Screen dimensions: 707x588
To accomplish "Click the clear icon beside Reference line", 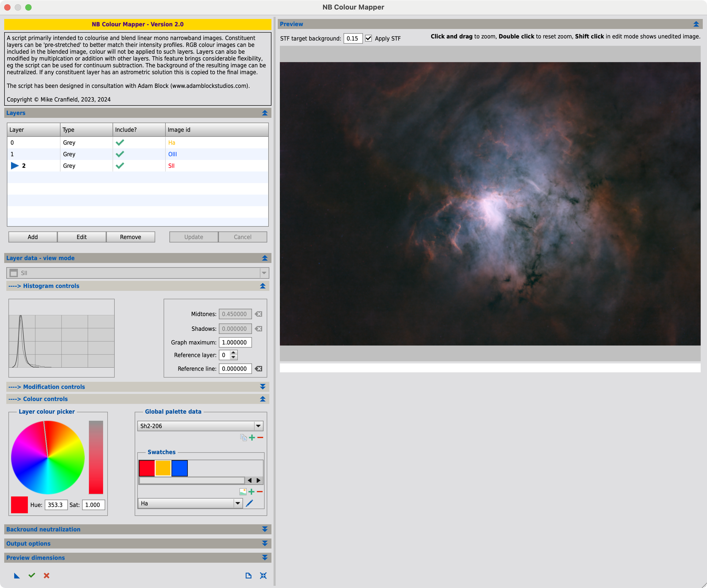I will [x=258, y=369].
